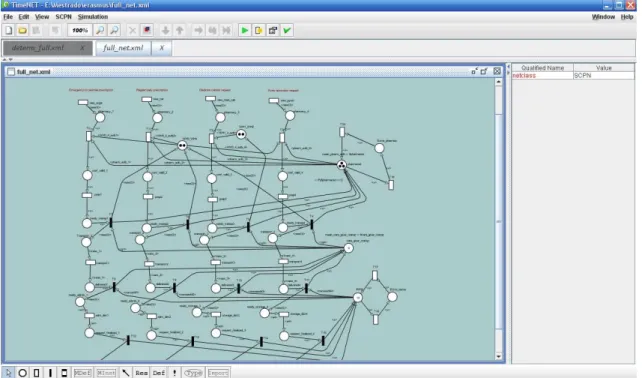Image resolution: width=642 pixels, height=378 pixels.
Task: Open the View menu
Action: (x=42, y=17)
